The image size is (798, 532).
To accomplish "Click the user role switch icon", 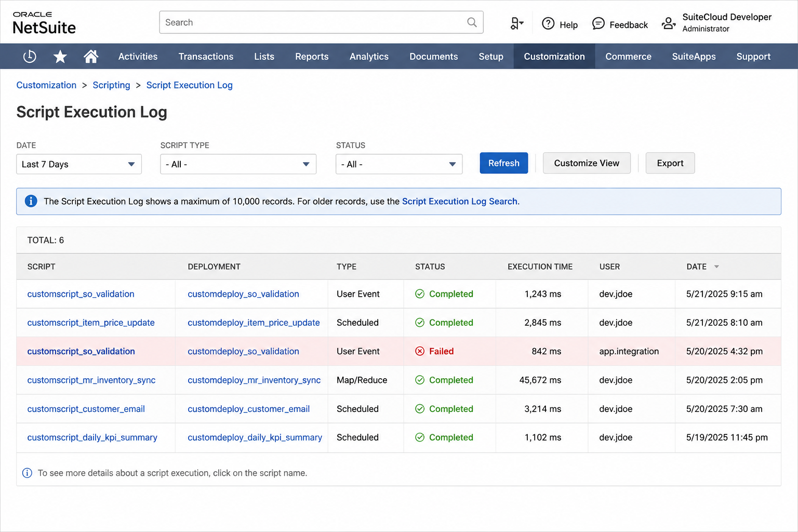I will click(x=669, y=23).
